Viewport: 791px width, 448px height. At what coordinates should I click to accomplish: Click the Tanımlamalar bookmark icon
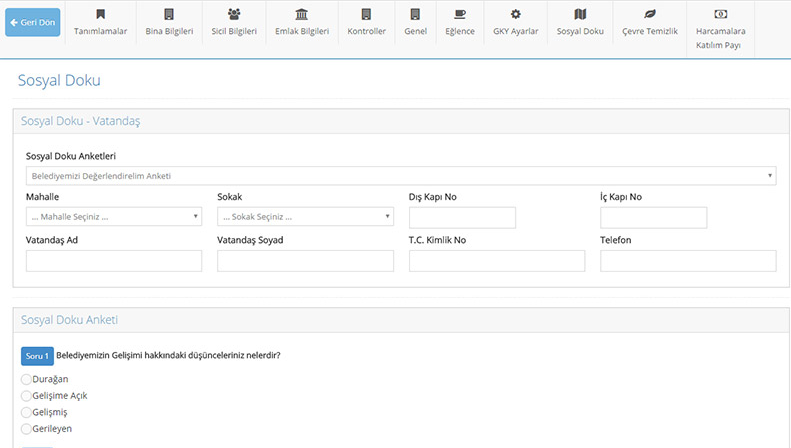(x=100, y=14)
